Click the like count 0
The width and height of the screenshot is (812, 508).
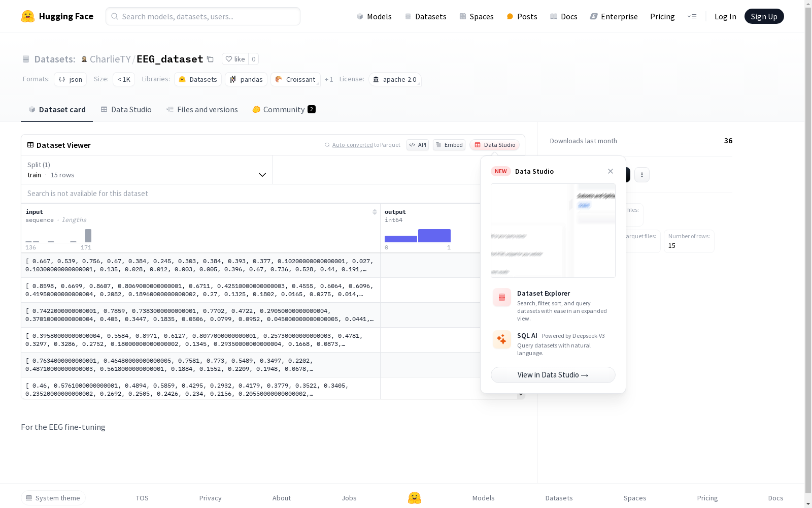[x=254, y=59]
